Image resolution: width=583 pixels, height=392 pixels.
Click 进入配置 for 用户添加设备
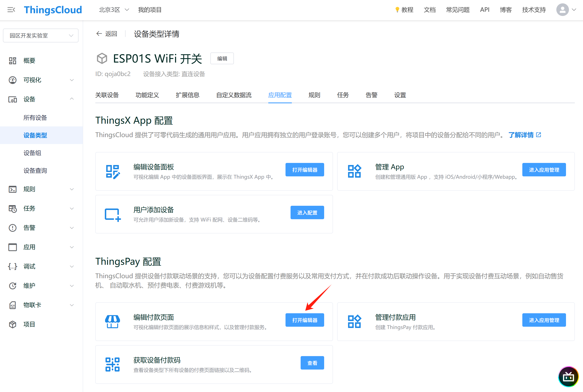click(307, 212)
